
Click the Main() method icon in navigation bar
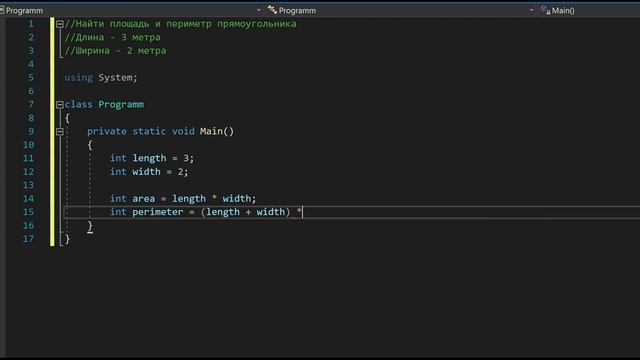(x=545, y=10)
